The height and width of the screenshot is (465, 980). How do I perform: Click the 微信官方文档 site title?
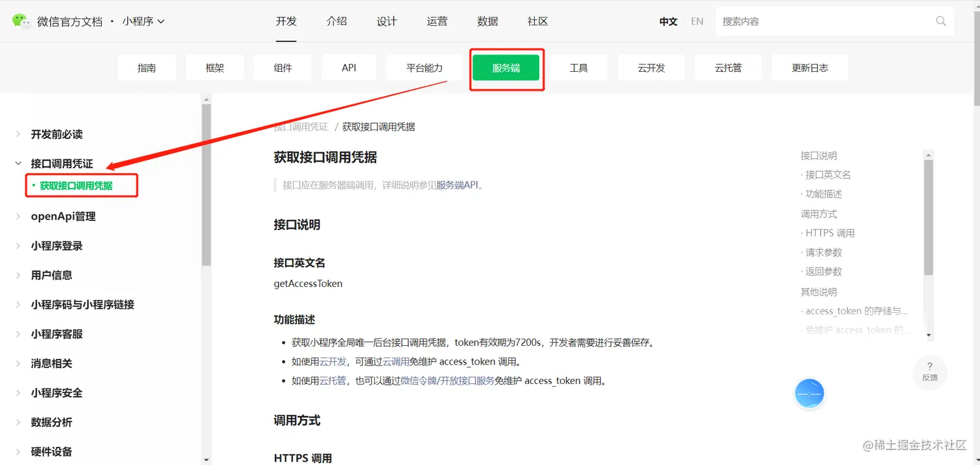click(x=70, y=21)
